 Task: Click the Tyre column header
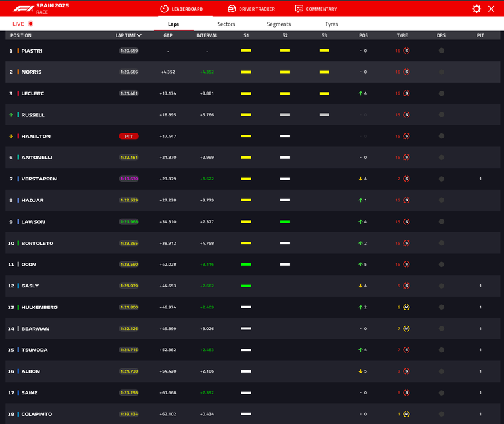coord(402,35)
